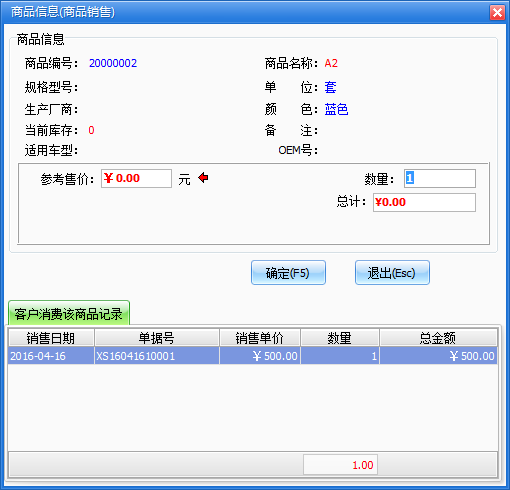Viewport: 510px width, 490px height.
Task: Click the ¥500.00 unit price cell
Action: [x=260, y=356]
